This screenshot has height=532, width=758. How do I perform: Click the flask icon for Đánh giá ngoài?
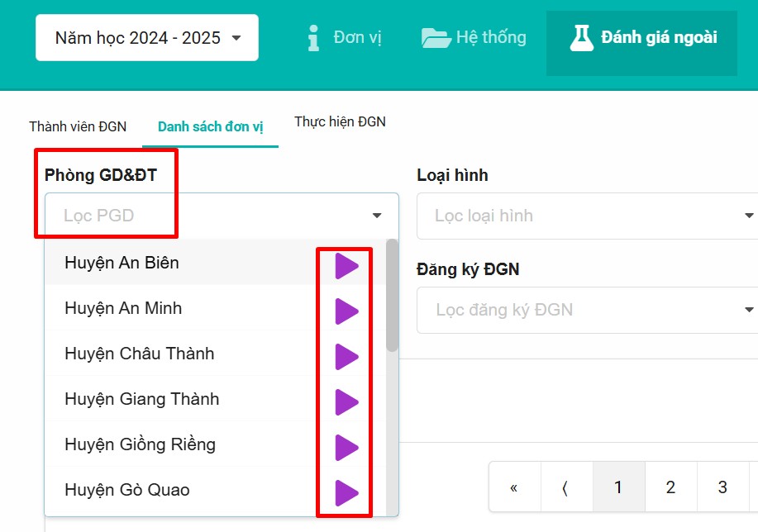pyautogui.click(x=582, y=38)
